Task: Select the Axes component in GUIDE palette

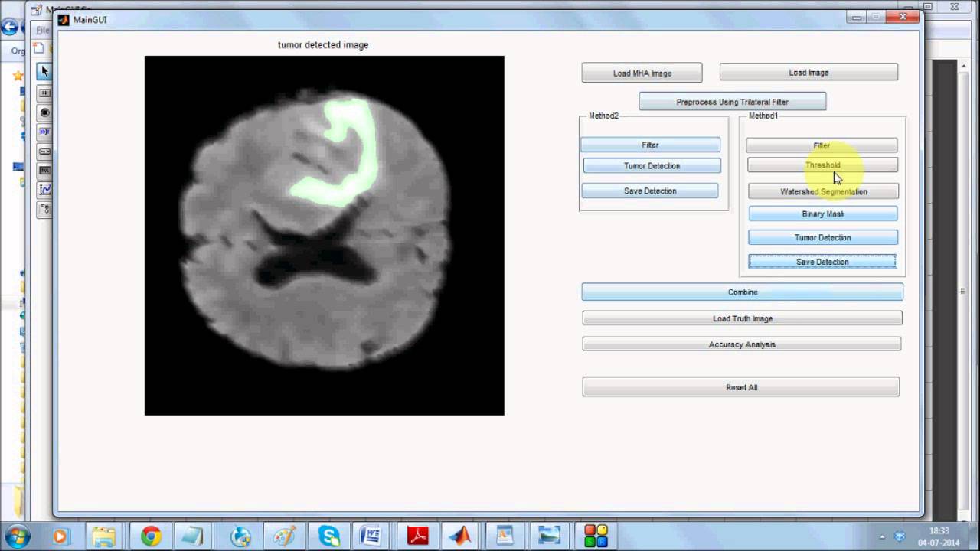Action: 44,189
